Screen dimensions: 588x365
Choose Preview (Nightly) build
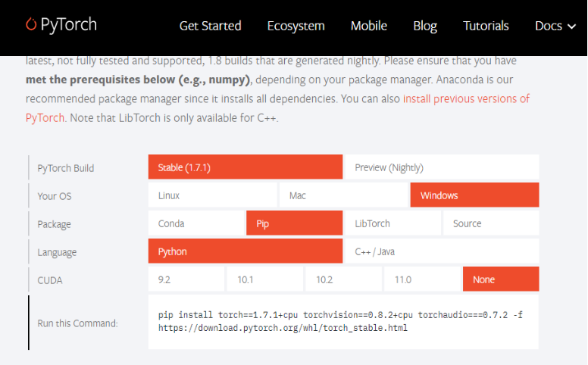[442, 167]
